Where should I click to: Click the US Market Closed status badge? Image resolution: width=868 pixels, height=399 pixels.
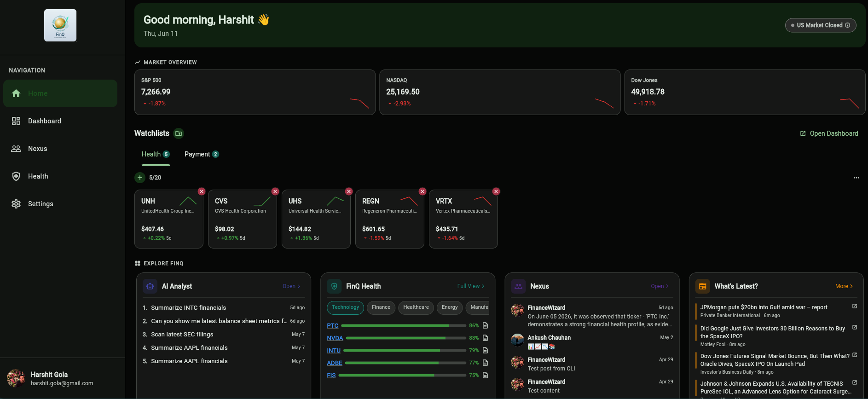[821, 25]
